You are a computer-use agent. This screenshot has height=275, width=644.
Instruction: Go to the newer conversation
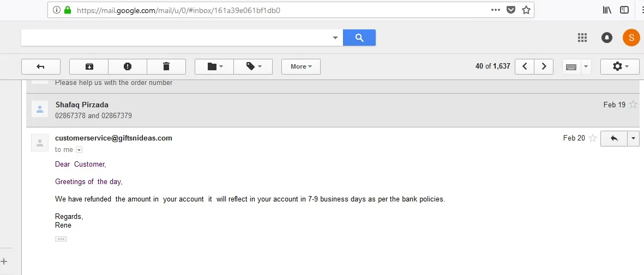click(x=525, y=66)
